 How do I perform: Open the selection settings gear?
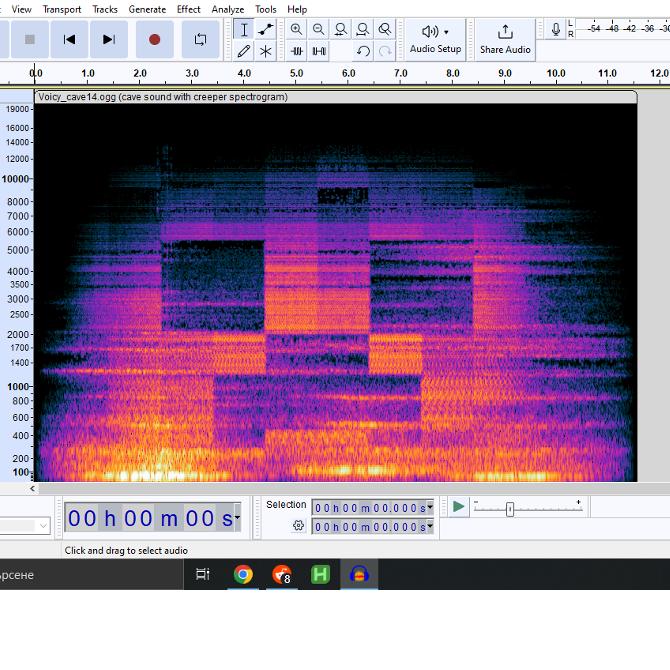[298, 526]
